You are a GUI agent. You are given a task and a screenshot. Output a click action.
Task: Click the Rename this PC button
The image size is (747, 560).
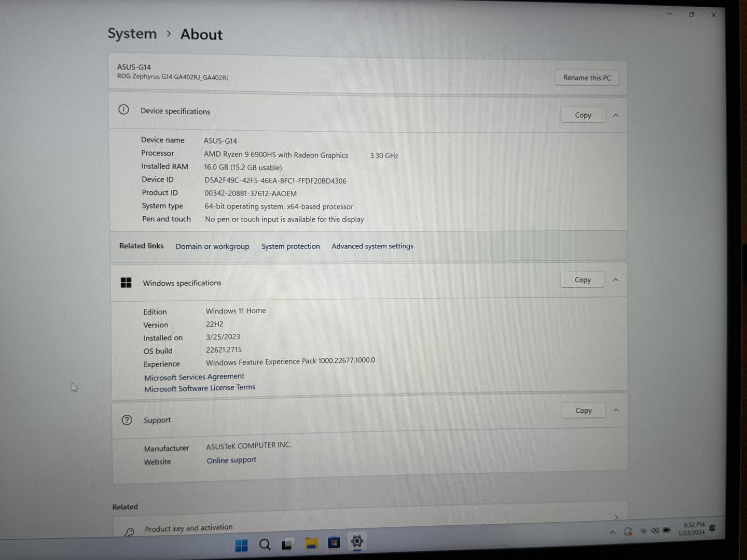pyautogui.click(x=587, y=78)
